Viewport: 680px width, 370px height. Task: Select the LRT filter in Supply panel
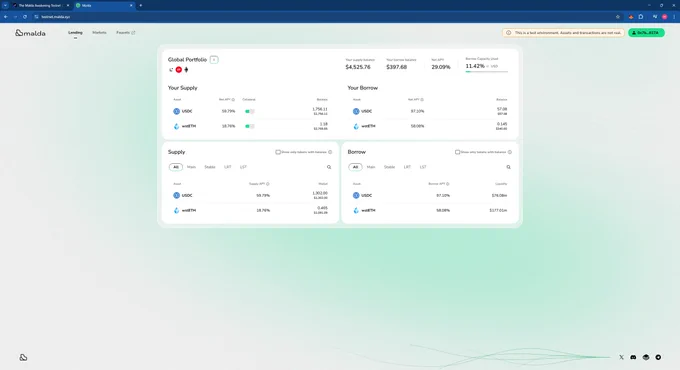[228, 167]
